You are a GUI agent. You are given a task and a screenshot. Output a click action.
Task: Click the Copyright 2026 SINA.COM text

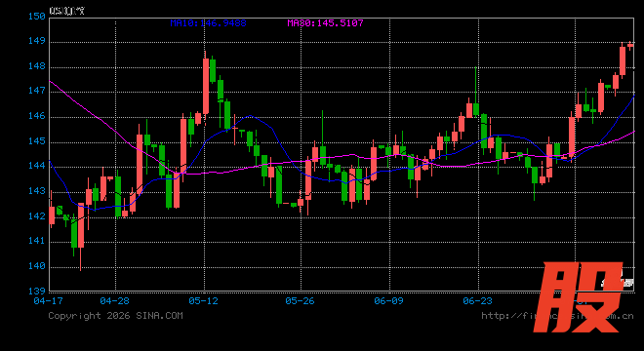115,316
